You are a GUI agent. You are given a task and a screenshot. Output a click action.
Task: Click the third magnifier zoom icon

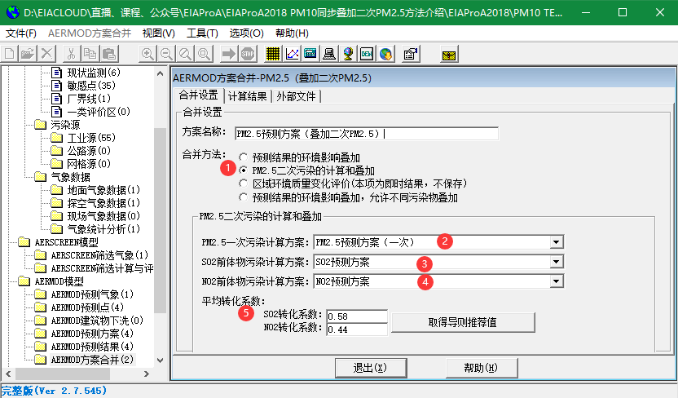185,54
